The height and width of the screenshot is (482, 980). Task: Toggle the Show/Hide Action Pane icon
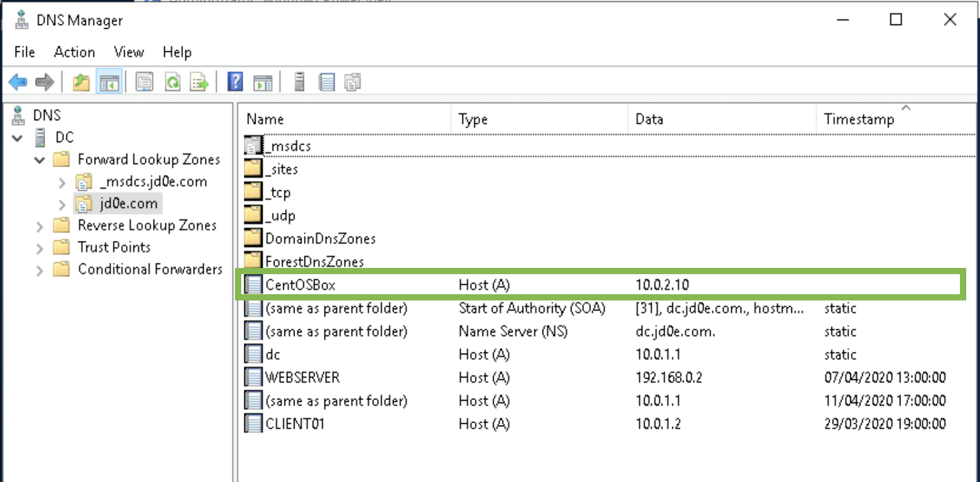click(263, 81)
